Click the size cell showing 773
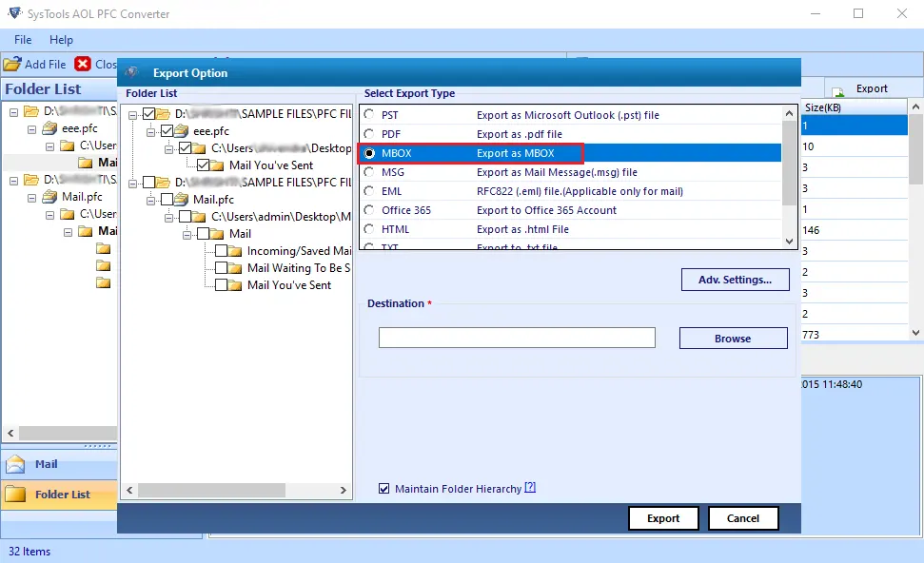The height and width of the screenshot is (563, 924). (855, 334)
